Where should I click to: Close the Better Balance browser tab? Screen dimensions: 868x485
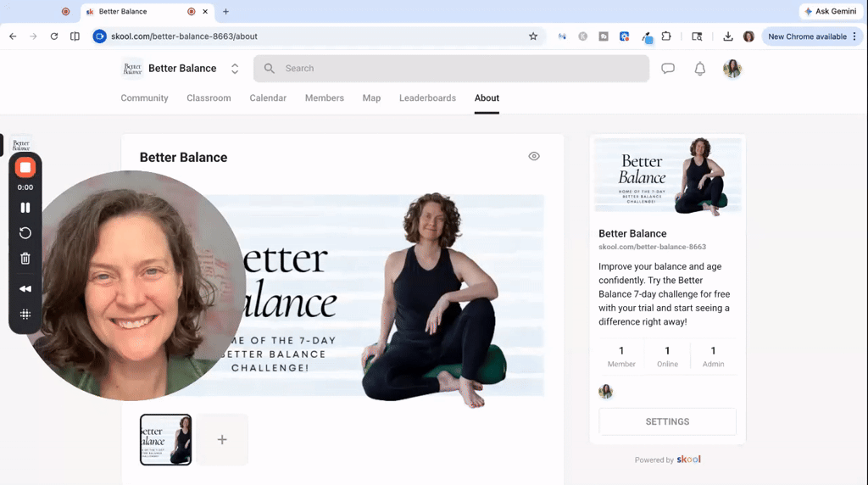(205, 12)
